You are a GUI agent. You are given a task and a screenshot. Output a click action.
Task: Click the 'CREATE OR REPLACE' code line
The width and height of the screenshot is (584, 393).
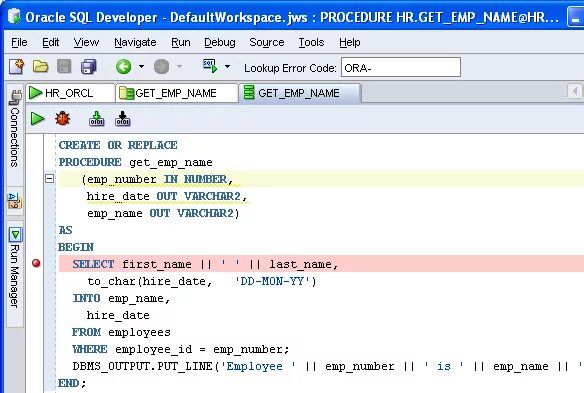click(x=118, y=145)
